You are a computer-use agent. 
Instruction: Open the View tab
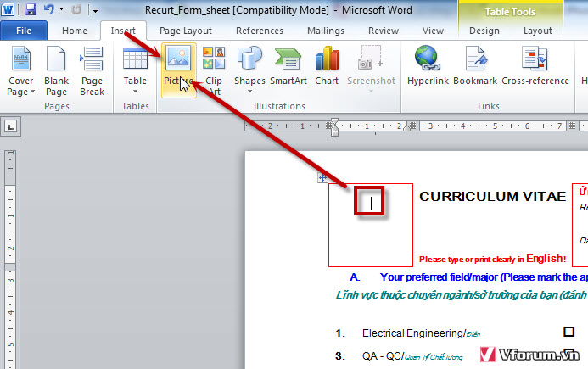(433, 31)
